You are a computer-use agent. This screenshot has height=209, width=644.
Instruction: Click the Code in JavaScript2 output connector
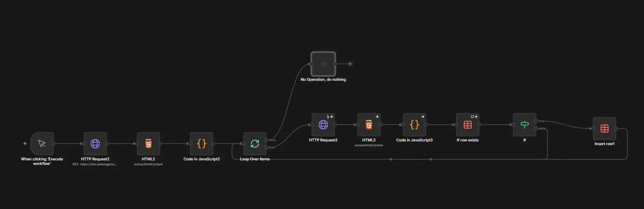pos(213,143)
